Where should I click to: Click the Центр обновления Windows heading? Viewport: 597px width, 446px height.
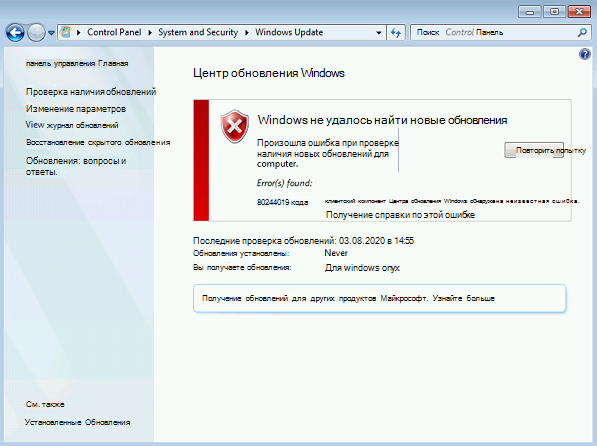(x=269, y=73)
